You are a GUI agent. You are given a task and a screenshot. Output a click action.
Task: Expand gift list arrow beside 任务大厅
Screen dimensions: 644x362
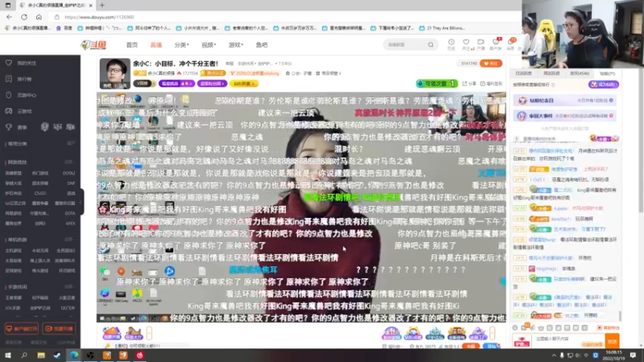[x=149, y=333]
